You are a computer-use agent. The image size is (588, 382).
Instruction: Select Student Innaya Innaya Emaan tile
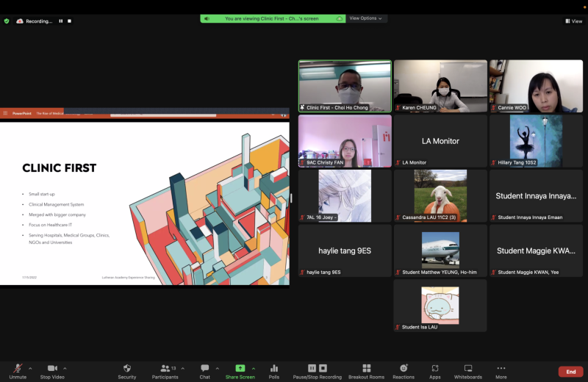pyautogui.click(x=537, y=195)
